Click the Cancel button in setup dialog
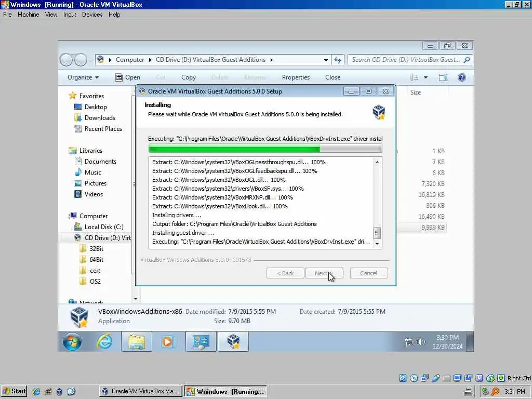 [368, 273]
